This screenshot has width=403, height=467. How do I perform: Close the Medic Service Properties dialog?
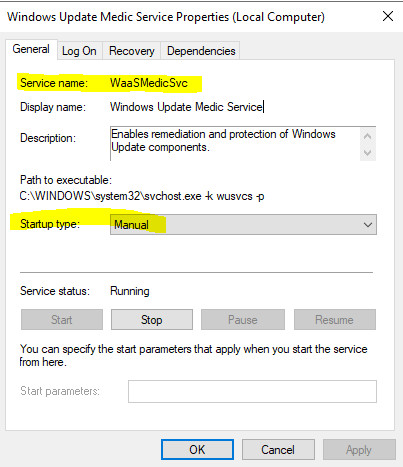pyautogui.click(x=388, y=16)
